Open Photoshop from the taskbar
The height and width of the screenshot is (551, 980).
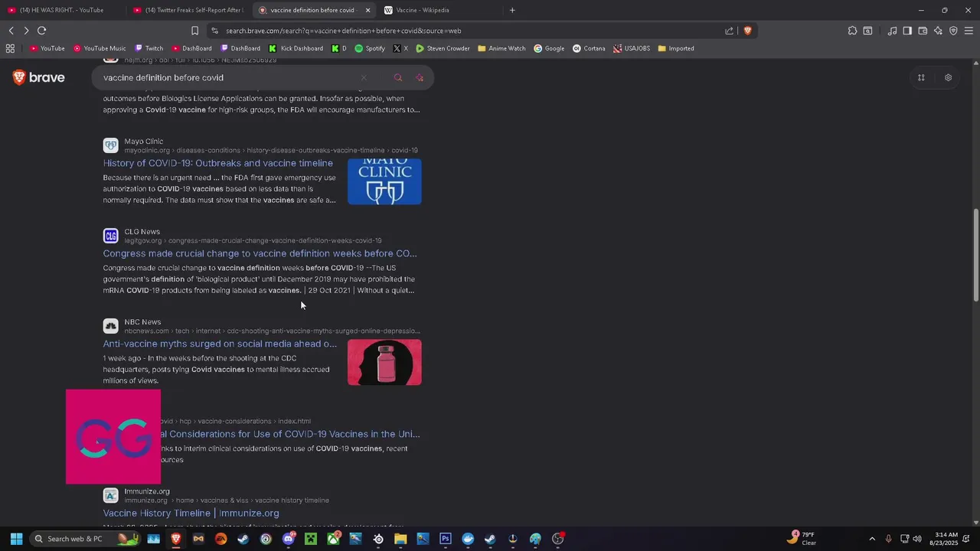click(445, 539)
